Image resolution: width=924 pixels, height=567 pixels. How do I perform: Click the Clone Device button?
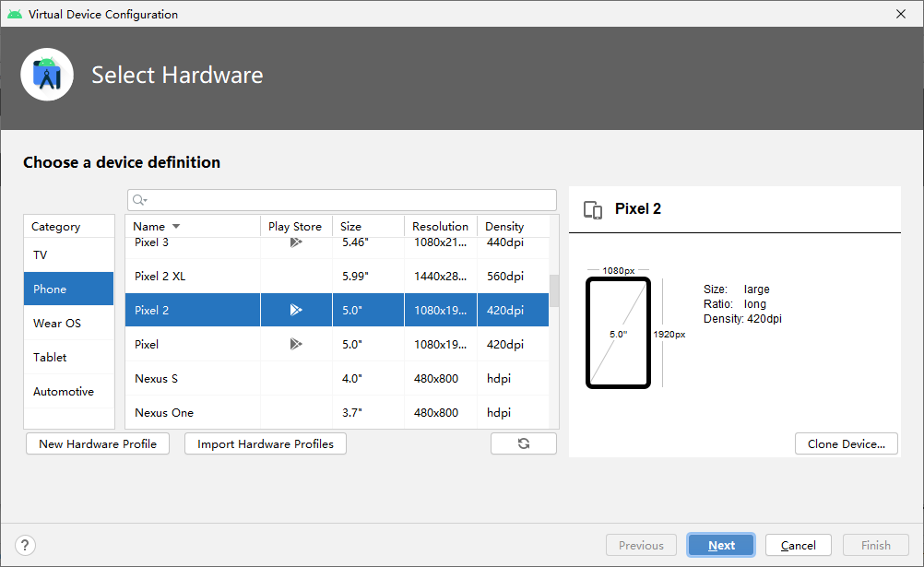847,443
